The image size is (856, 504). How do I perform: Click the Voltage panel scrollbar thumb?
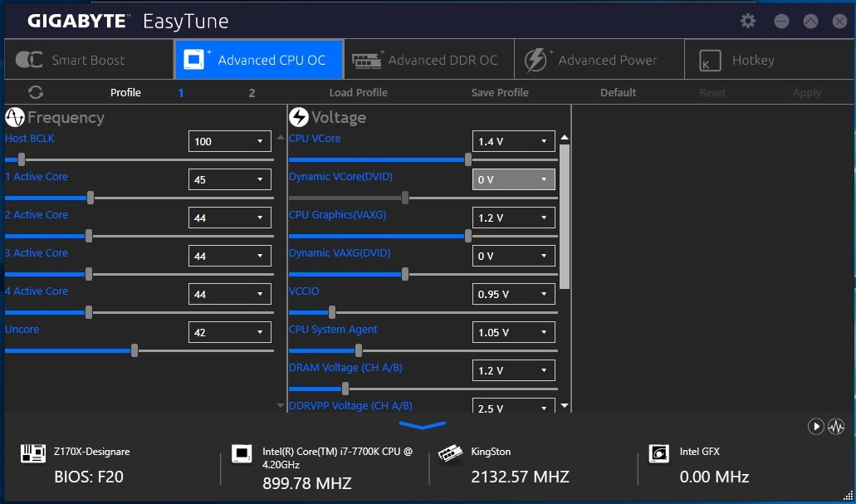pyautogui.click(x=565, y=216)
